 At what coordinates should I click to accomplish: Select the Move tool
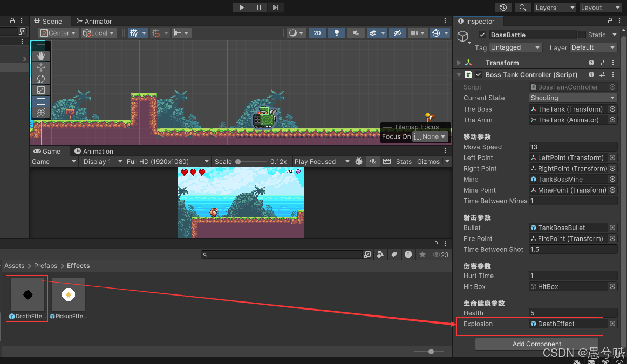[41, 67]
